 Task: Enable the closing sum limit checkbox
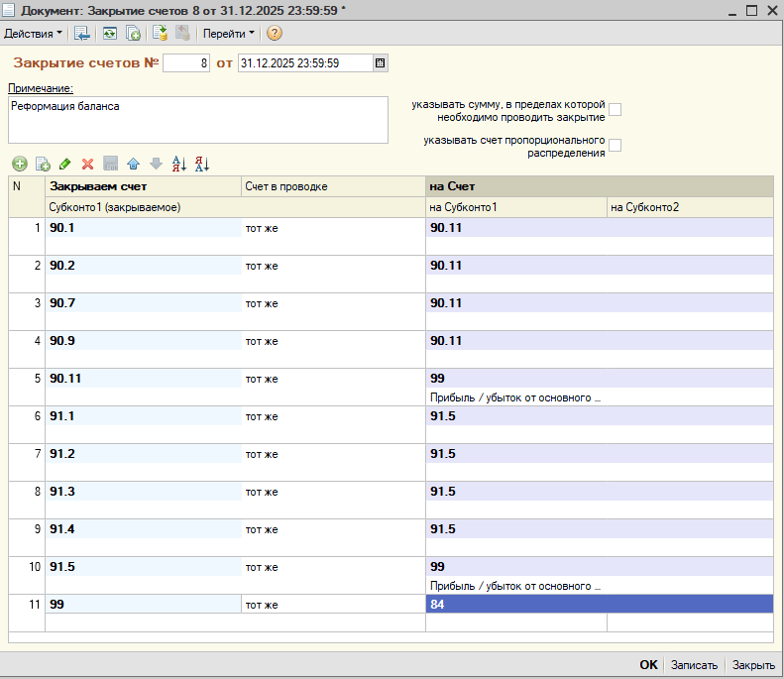615,109
